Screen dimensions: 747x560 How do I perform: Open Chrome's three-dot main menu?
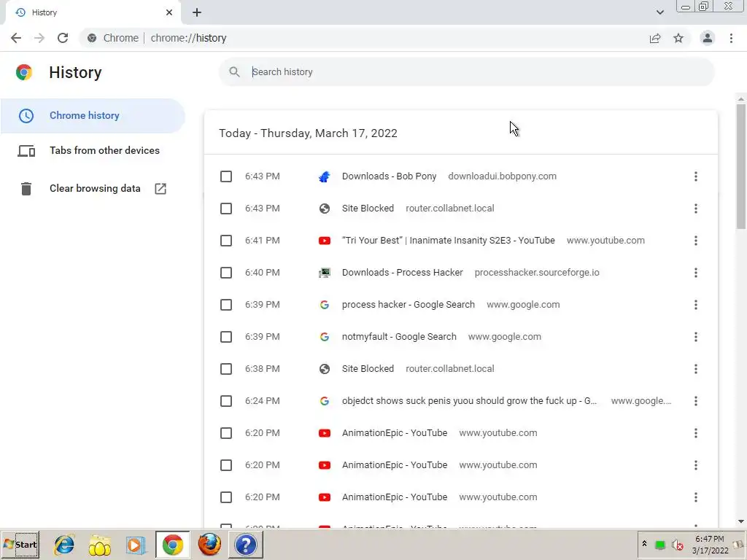[731, 38]
